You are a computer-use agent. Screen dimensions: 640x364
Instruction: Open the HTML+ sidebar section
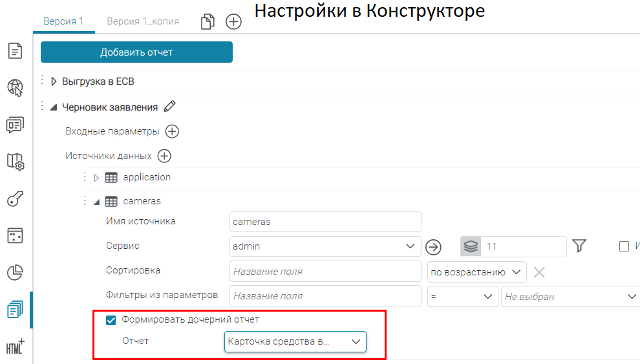[15, 347]
